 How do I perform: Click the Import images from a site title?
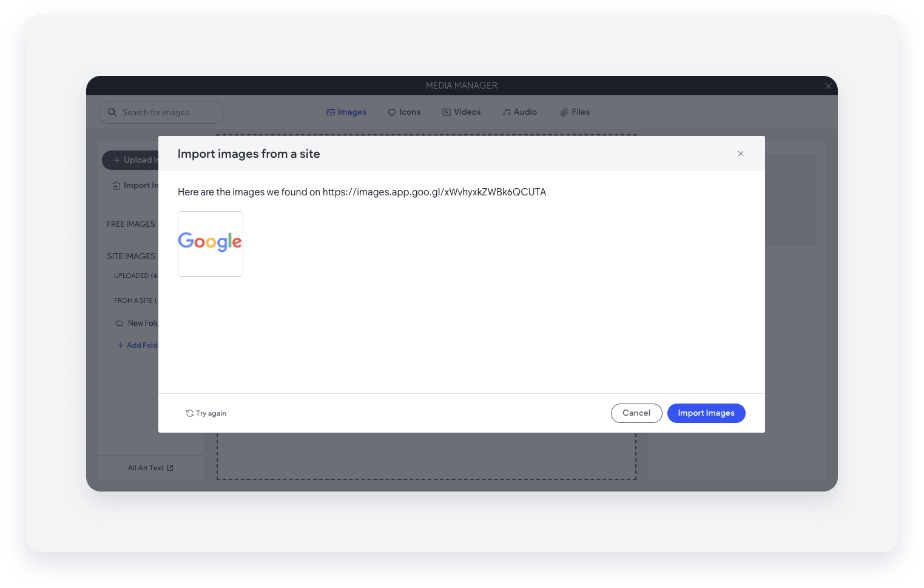pyautogui.click(x=249, y=154)
